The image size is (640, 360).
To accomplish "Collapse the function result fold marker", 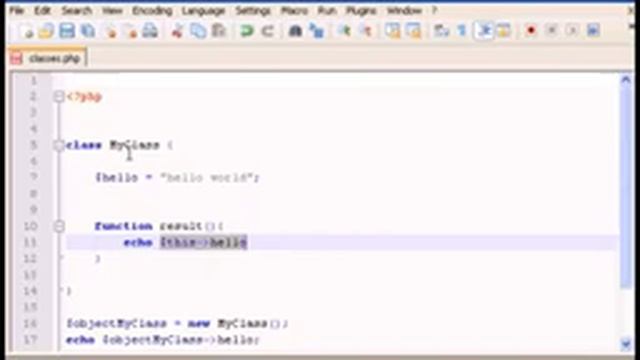I will [x=59, y=226].
